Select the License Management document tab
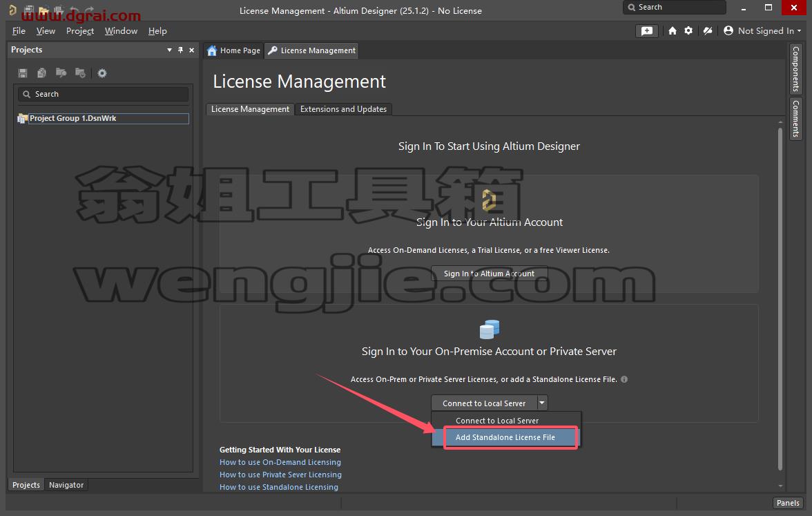This screenshot has height=516, width=812. (312, 50)
